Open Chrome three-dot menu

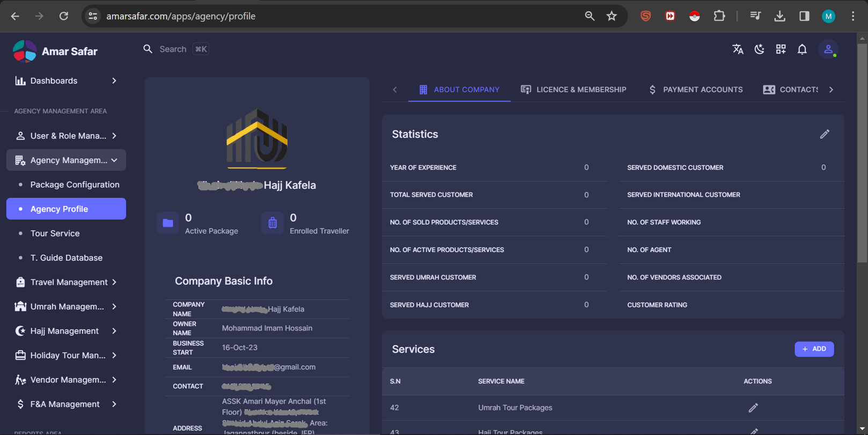[853, 16]
